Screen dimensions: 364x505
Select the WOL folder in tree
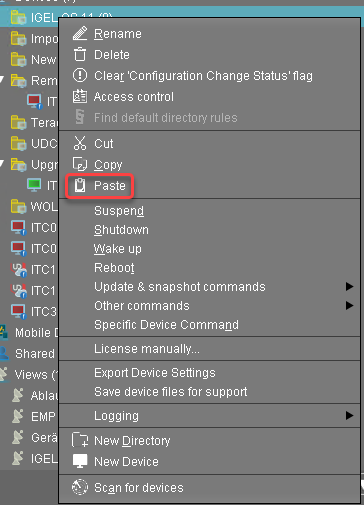coord(34,207)
